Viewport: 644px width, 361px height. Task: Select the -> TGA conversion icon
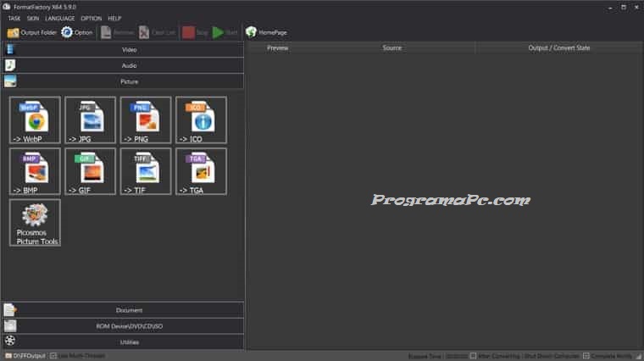tap(202, 171)
